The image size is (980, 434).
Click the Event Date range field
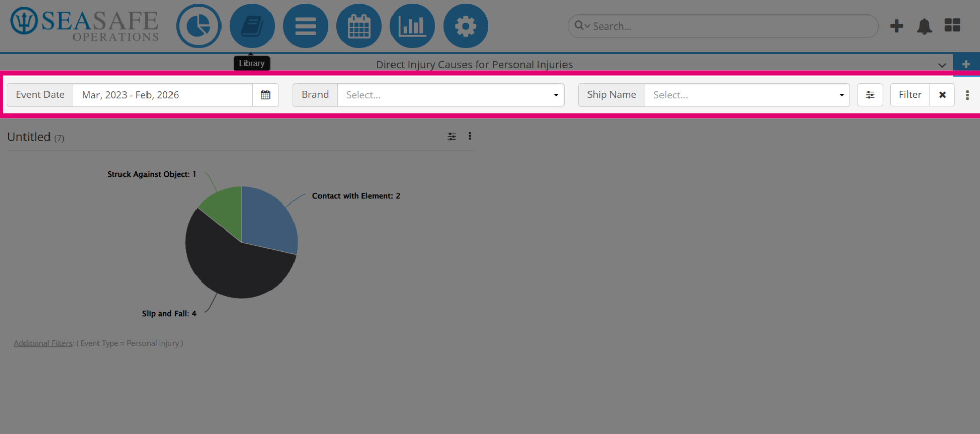point(163,95)
